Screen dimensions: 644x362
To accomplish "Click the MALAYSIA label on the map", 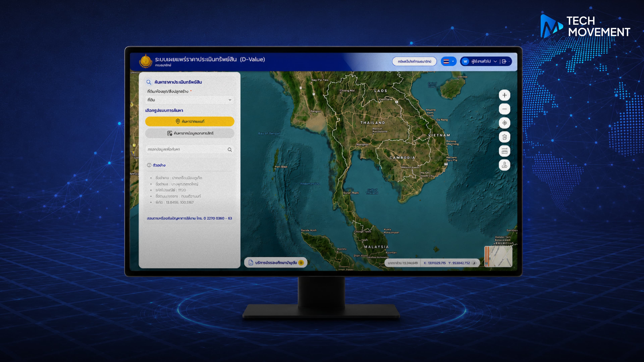I will click(x=376, y=247).
